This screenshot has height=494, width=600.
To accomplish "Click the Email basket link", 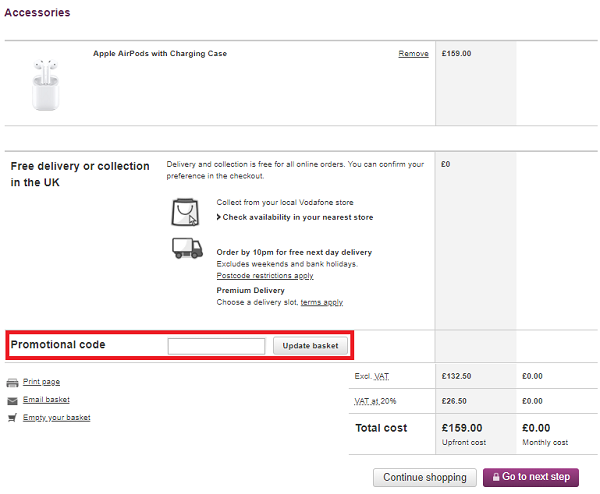I will (46, 399).
